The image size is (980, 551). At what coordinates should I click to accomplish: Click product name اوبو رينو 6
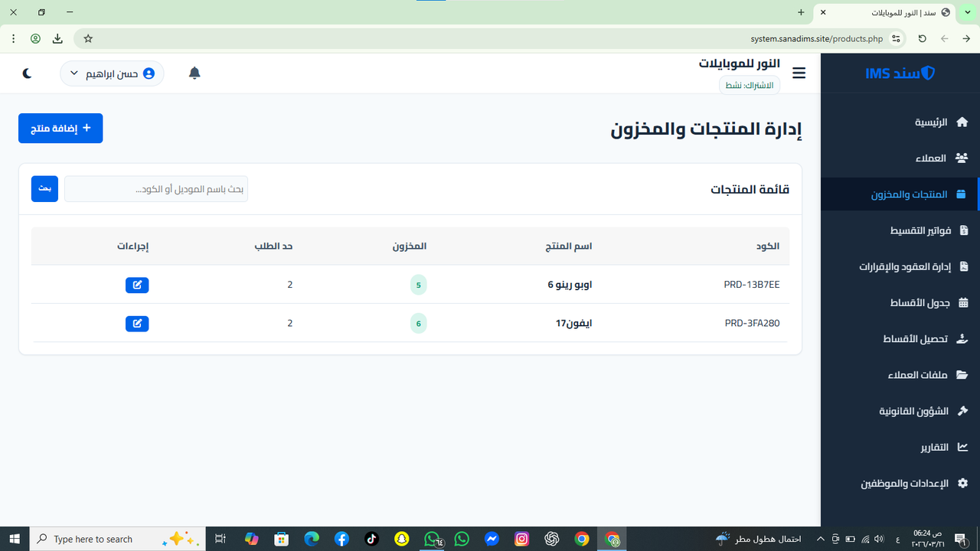(x=570, y=285)
